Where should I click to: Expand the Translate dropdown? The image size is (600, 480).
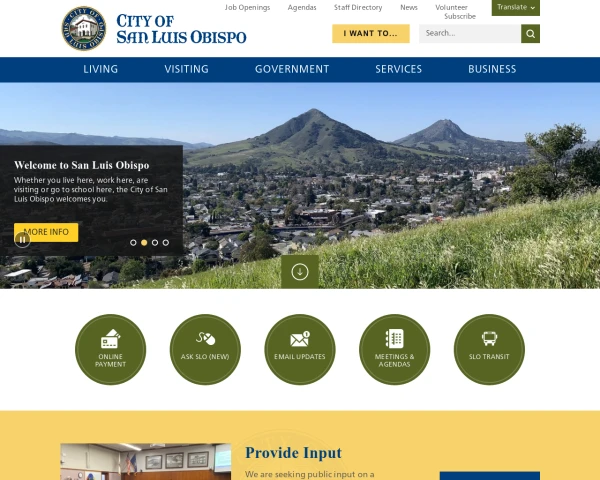pos(515,7)
